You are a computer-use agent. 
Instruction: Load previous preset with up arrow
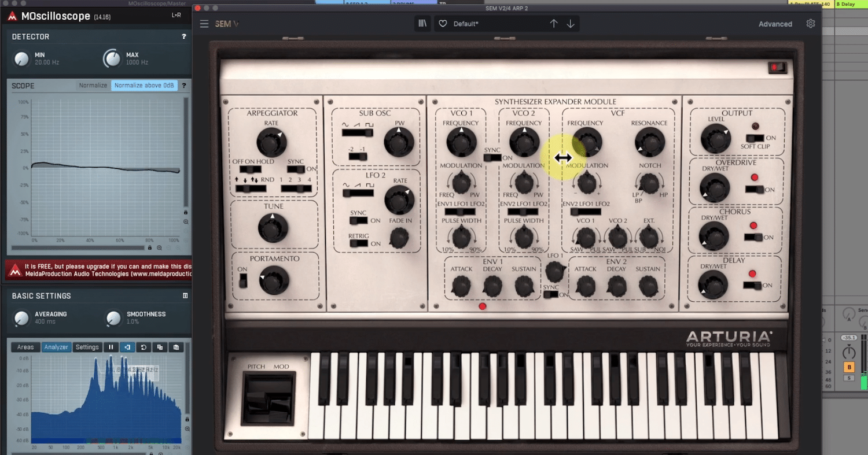pyautogui.click(x=554, y=24)
